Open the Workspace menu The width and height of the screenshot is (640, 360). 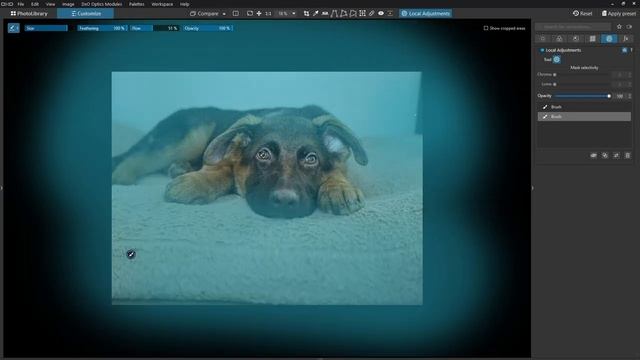pyautogui.click(x=162, y=4)
